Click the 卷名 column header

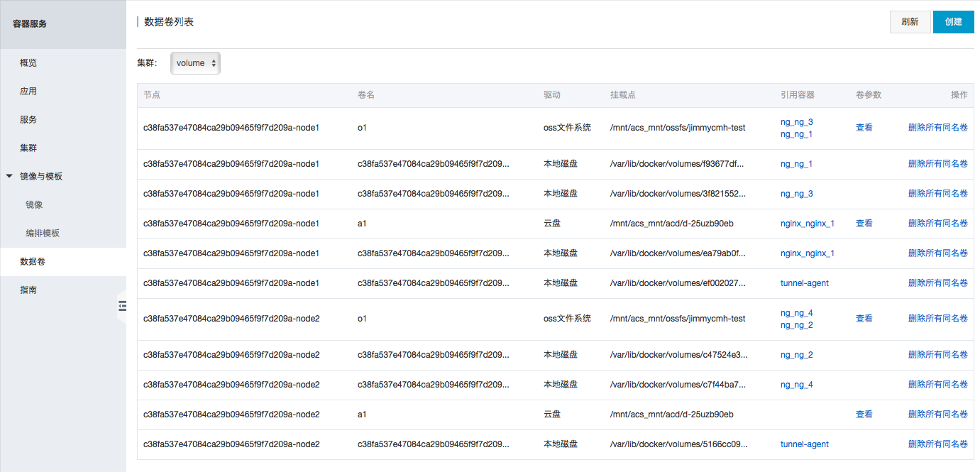click(365, 95)
